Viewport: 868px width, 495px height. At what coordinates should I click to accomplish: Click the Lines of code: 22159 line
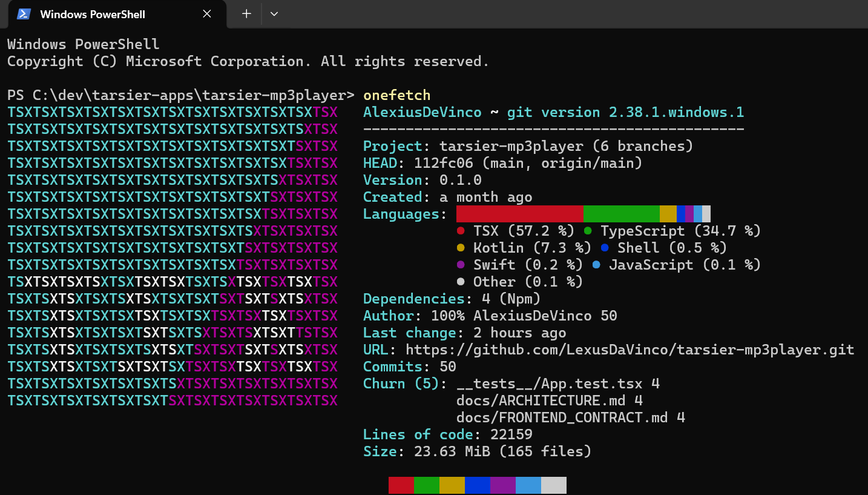448,434
